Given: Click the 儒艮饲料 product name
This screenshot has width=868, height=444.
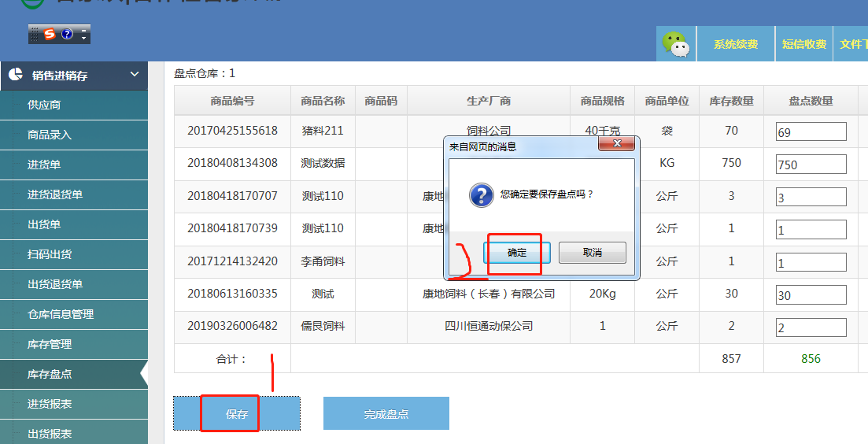Looking at the screenshot, I should tap(323, 326).
